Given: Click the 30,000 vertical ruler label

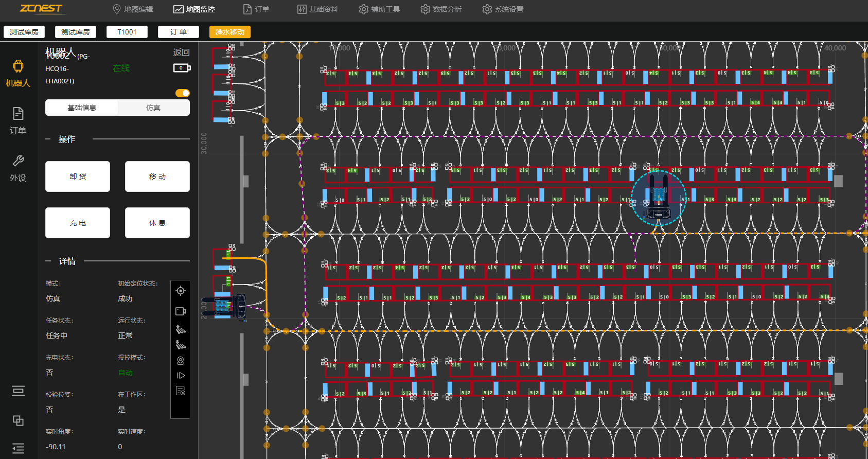Looking at the screenshot, I should coord(204,143).
